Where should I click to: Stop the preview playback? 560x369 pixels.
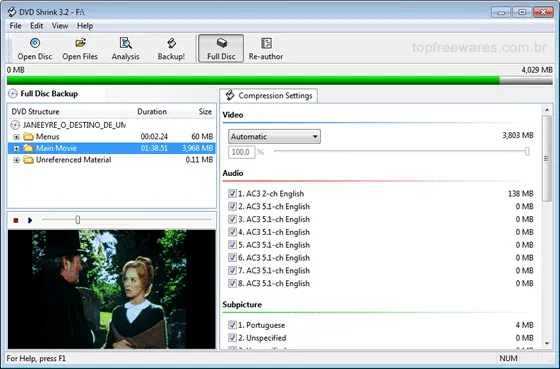[x=16, y=220]
